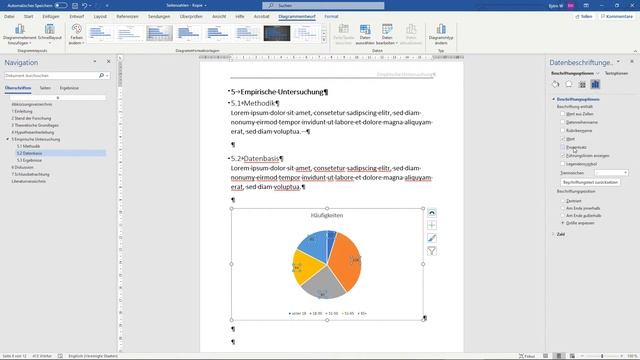640x360 pixels.
Task: Open the Format ribbon tab
Action: (x=331, y=16)
